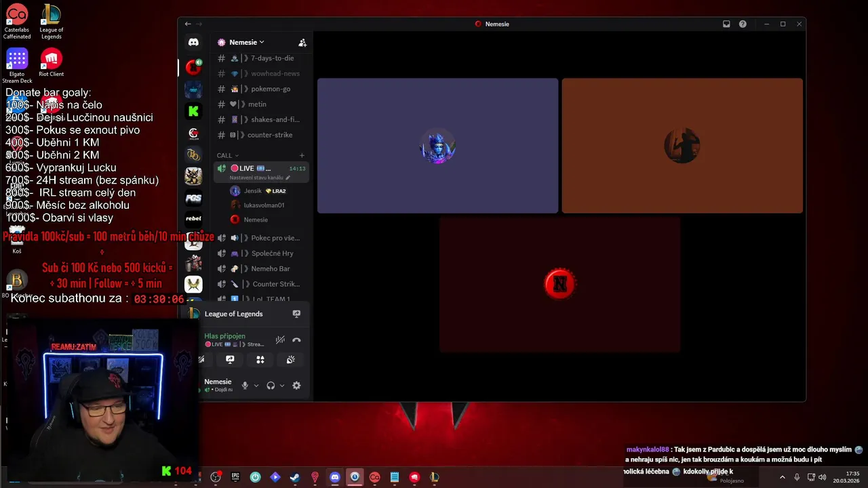Image resolution: width=868 pixels, height=488 pixels.
Task: Deafen with the headphones icon
Action: (271, 385)
